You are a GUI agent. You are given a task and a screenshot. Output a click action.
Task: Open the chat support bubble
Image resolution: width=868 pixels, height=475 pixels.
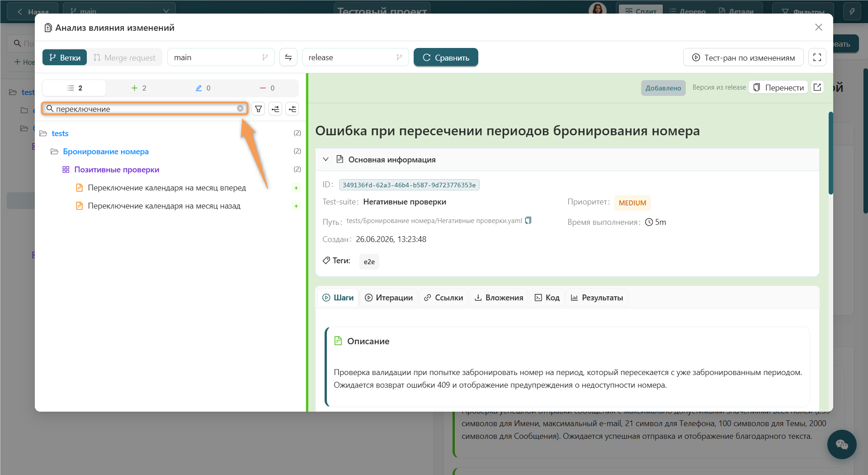coord(841,444)
